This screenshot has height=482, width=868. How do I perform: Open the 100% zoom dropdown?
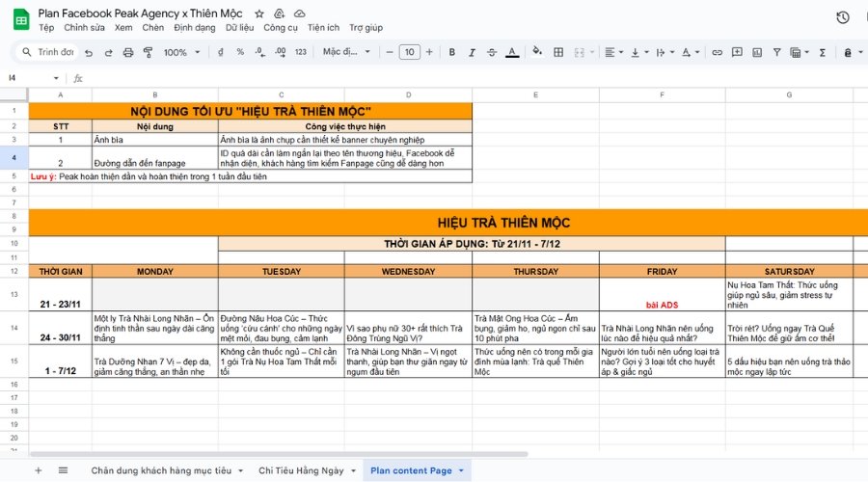(x=180, y=53)
